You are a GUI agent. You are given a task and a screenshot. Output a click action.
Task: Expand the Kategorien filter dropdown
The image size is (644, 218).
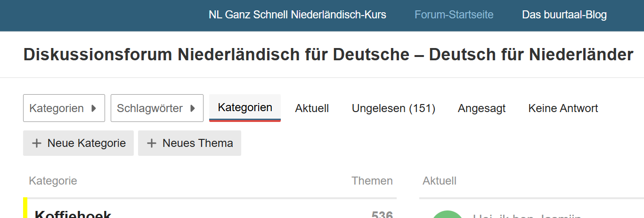[64, 108]
